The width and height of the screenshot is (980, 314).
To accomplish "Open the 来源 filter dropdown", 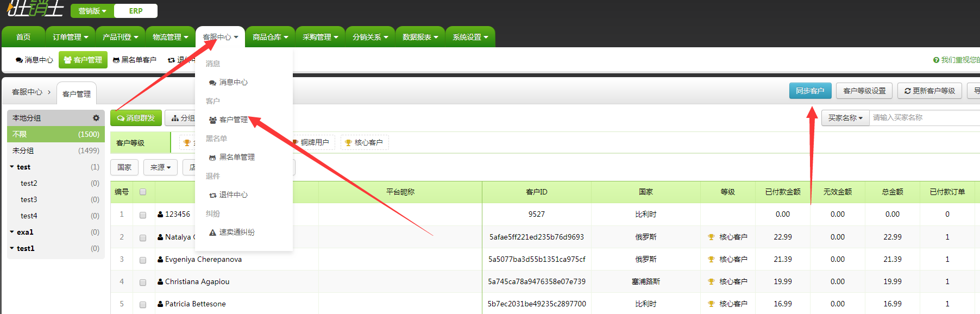I will click(x=161, y=167).
